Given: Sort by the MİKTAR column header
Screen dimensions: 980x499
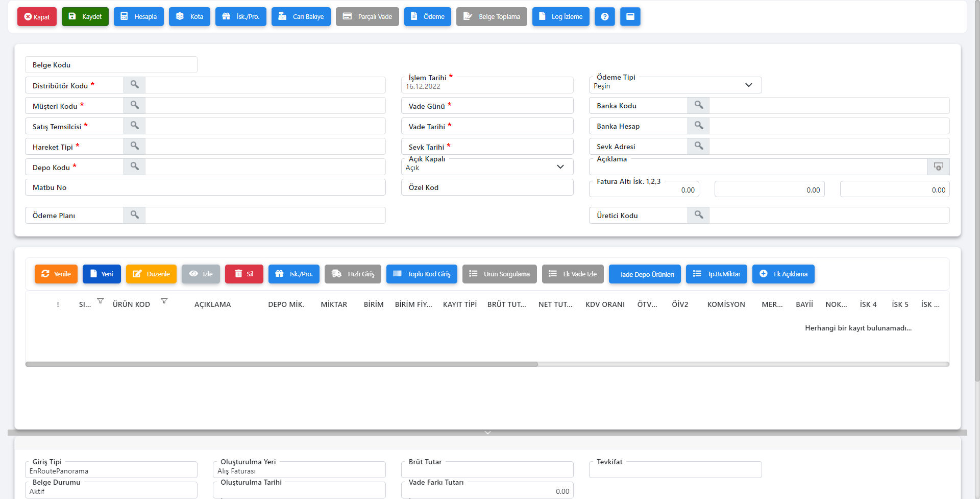Looking at the screenshot, I should point(334,304).
